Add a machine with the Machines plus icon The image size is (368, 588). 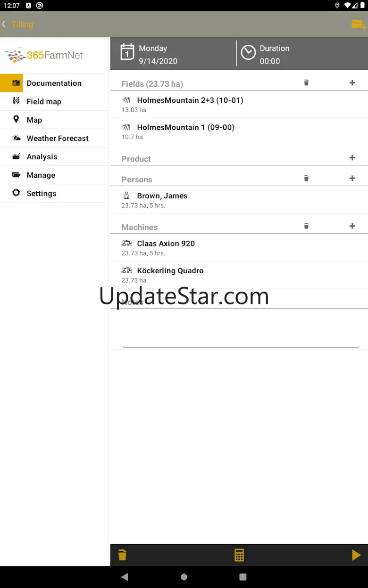pyautogui.click(x=352, y=226)
